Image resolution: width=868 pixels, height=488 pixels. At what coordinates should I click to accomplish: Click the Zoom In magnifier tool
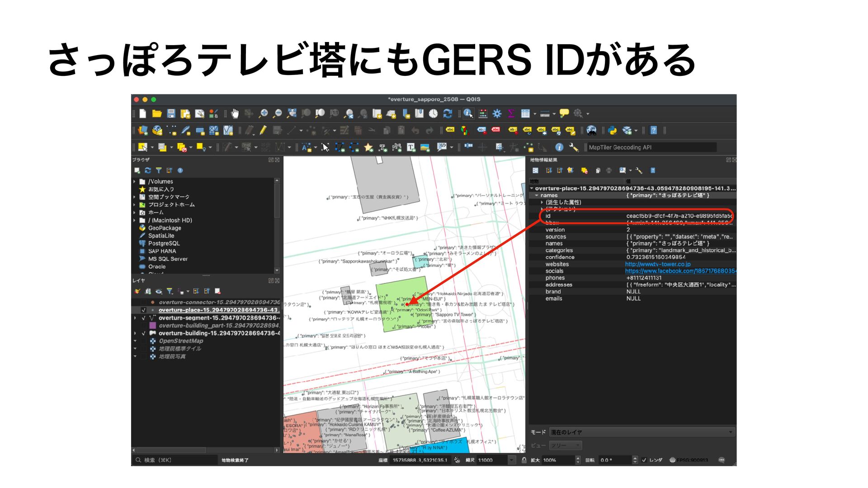pos(263,113)
